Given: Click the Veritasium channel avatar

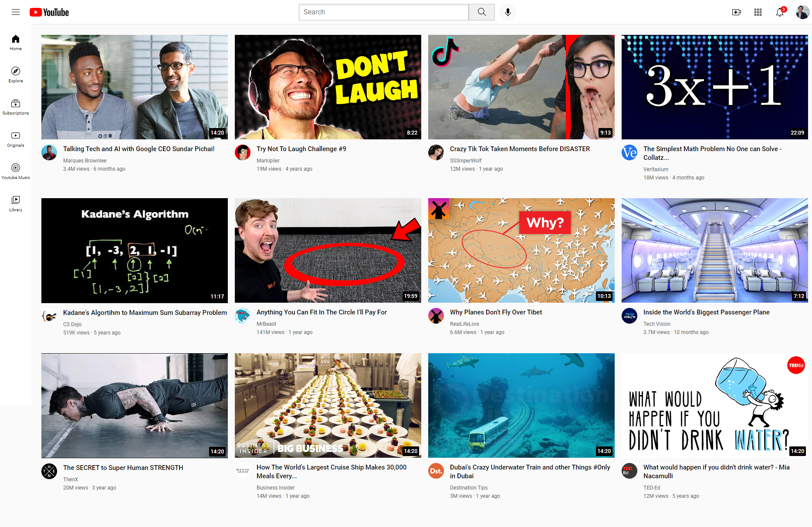Looking at the screenshot, I should point(629,153).
